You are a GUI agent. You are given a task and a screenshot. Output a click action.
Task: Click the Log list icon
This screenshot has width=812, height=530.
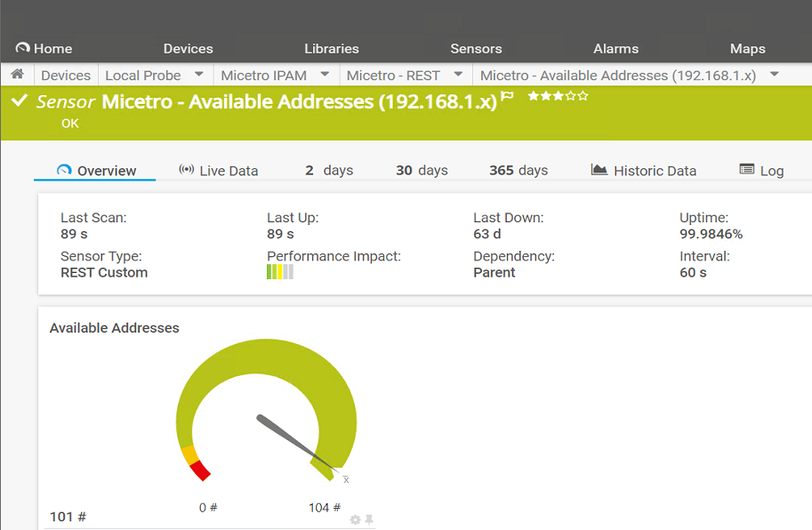pos(747,170)
